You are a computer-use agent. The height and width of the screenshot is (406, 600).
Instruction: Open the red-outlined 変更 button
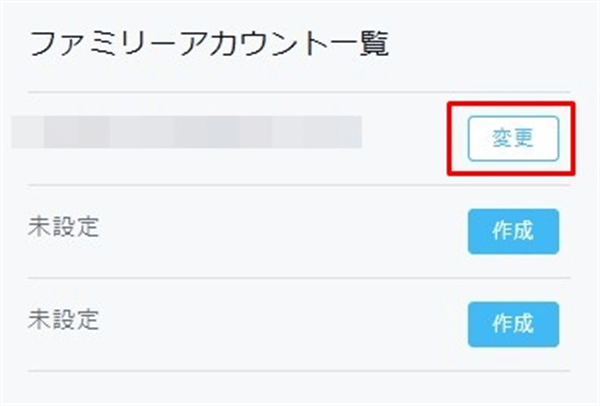point(512,139)
